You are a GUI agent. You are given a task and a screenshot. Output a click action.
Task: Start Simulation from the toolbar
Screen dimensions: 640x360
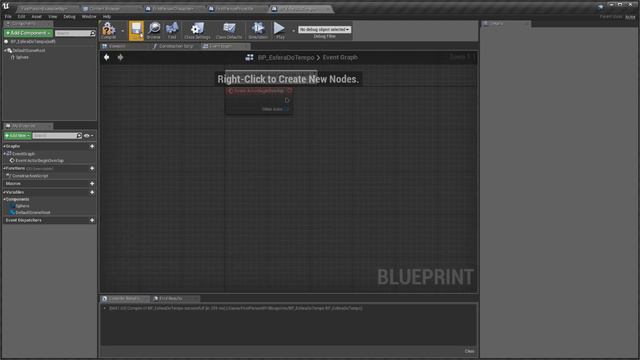[x=258, y=31]
